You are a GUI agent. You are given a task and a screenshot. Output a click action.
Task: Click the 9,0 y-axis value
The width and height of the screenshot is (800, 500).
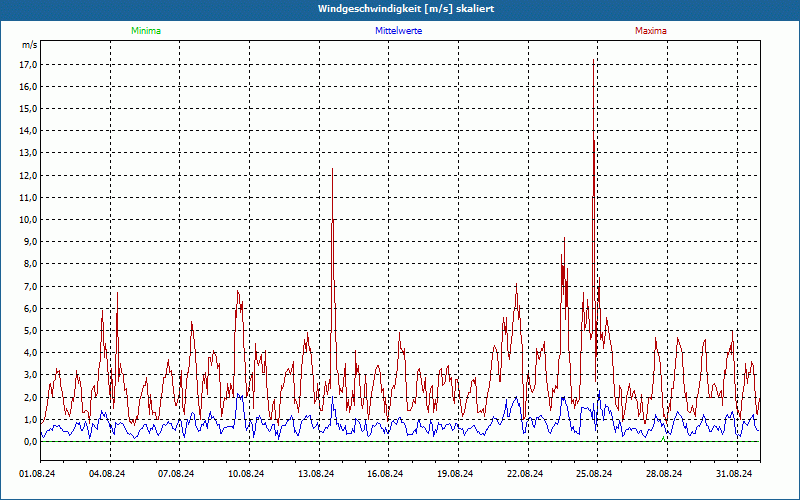[x=31, y=242]
